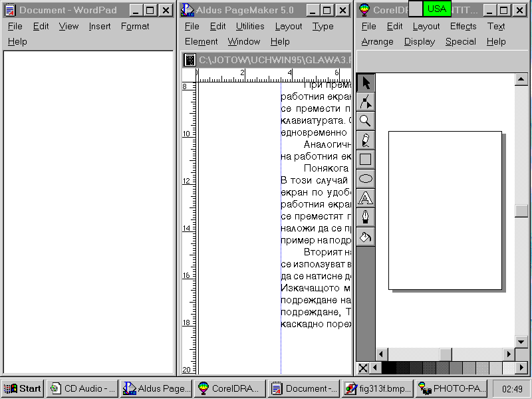This screenshot has height=399, width=532.
Task: Open WordPad's Format menu
Action: (x=135, y=26)
